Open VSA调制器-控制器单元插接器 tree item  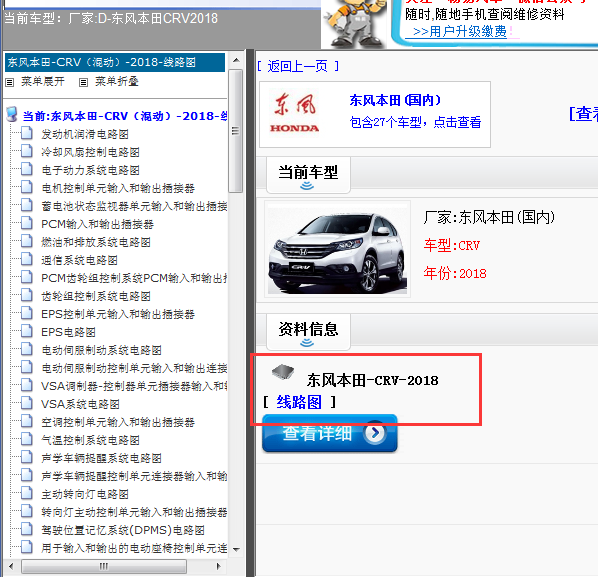134,386
